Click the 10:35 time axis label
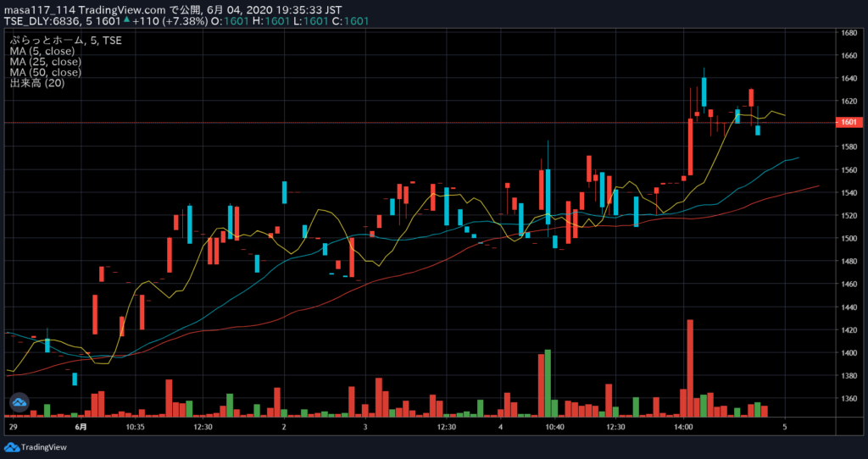868x459 pixels. pos(135,427)
